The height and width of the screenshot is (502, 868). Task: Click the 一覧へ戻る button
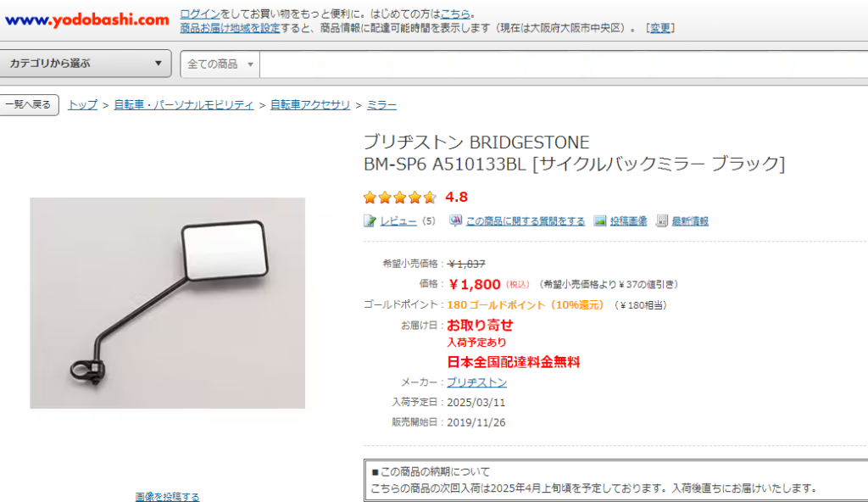tap(29, 104)
